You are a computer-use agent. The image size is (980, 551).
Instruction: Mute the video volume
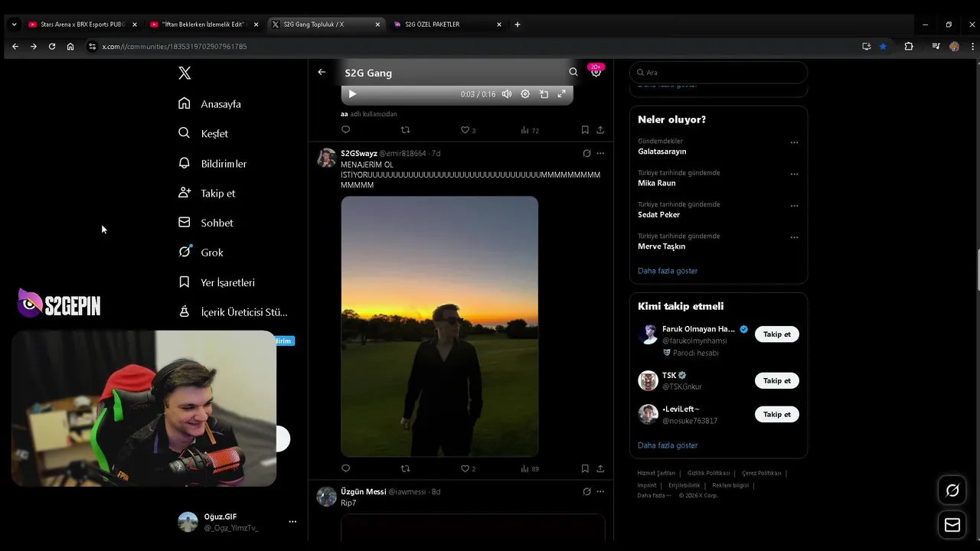(507, 94)
